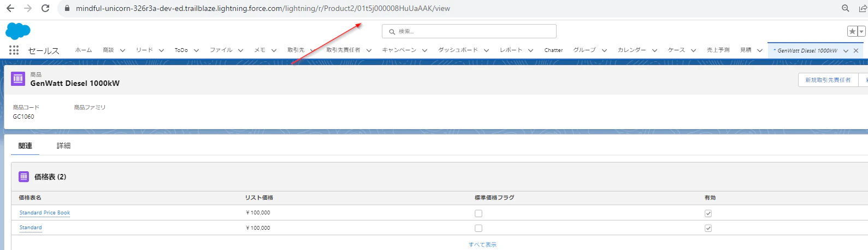This screenshot has height=250, width=868.
Task: Click the 価格表 (2) list heading
Action: click(50, 177)
